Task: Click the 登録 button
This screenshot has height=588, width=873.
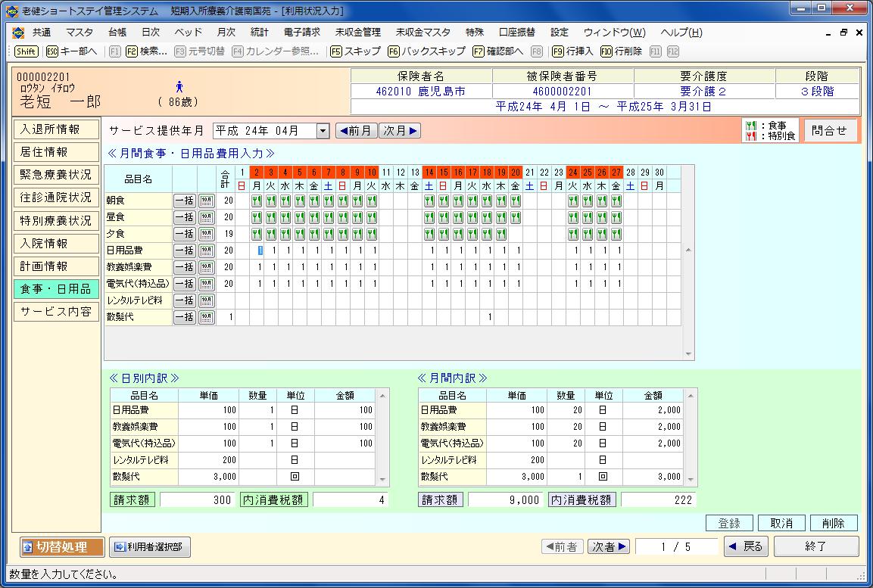Action: tap(729, 523)
